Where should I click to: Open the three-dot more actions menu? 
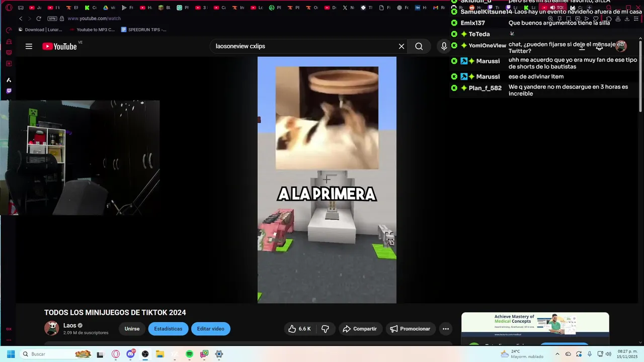click(x=446, y=329)
